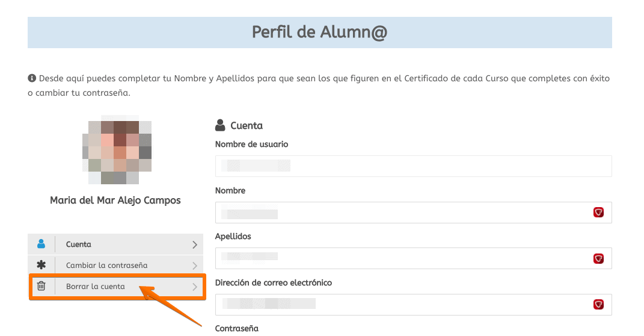Expand the Borrar la cuenta chevron arrow

pyautogui.click(x=195, y=287)
